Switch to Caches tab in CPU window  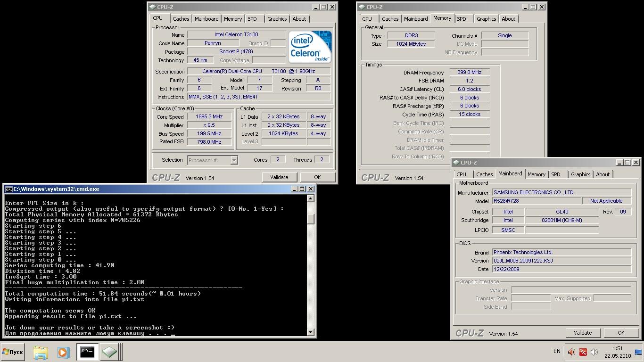[x=181, y=19]
